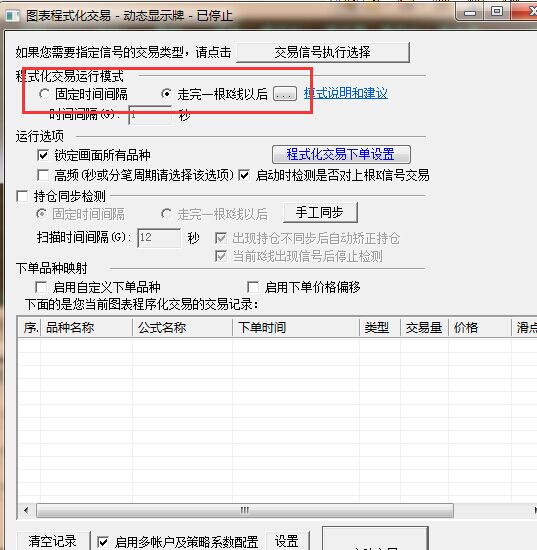The image size is (537, 550).
Task: Open the 模式说明和建议 link
Action: [x=345, y=94]
